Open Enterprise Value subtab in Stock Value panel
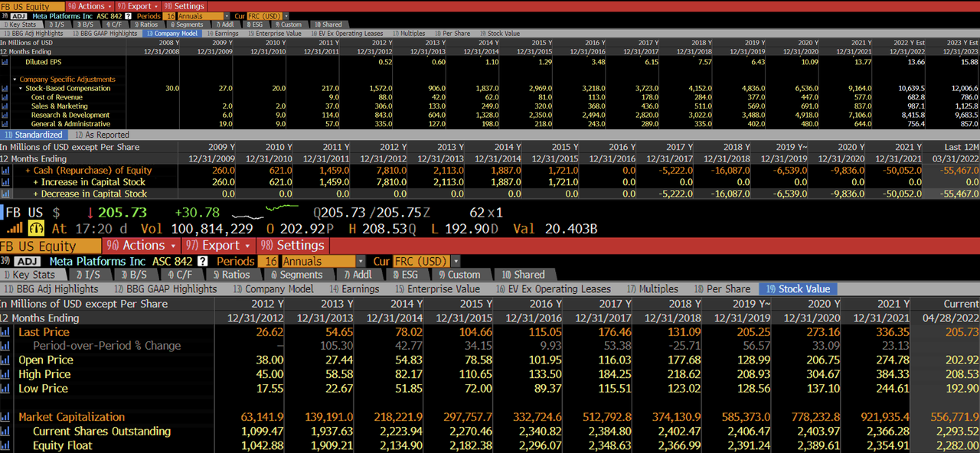This screenshot has height=453, width=980. (437, 288)
